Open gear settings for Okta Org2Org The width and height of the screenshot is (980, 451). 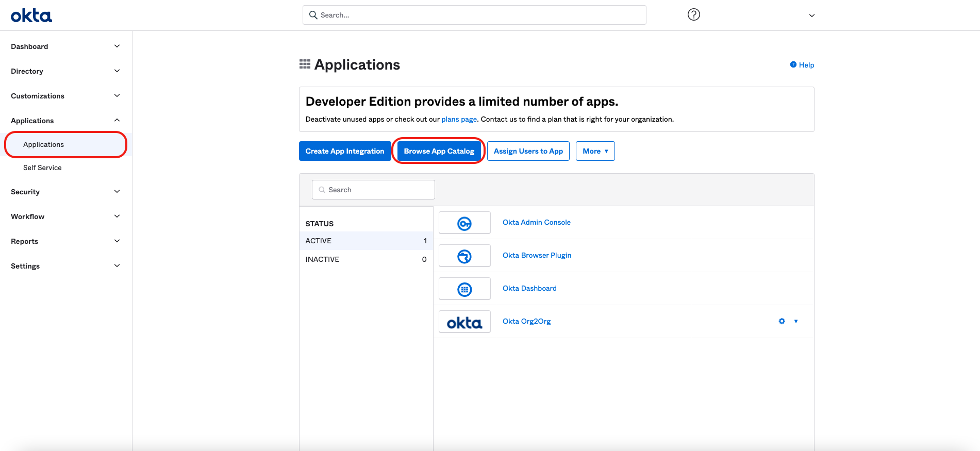click(x=782, y=321)
